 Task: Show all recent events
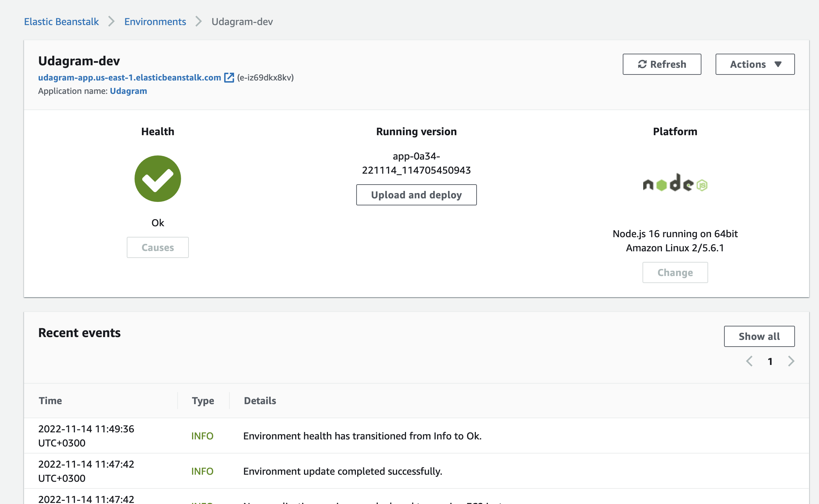point(759,336)
